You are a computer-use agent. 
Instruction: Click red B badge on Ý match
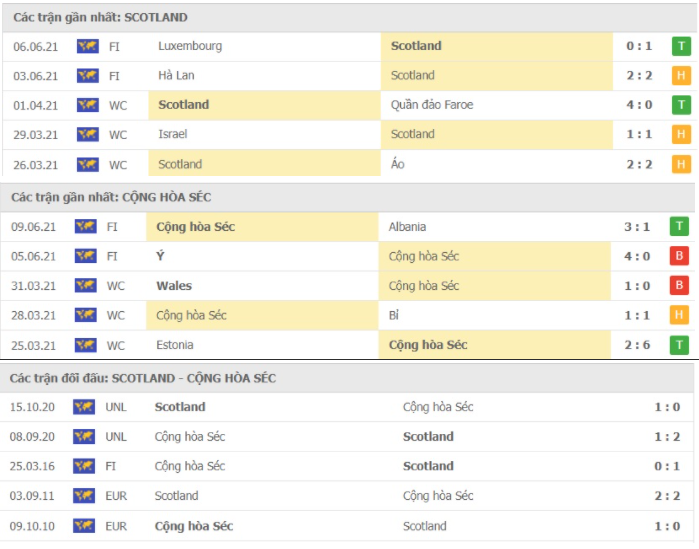coord(679,256)
